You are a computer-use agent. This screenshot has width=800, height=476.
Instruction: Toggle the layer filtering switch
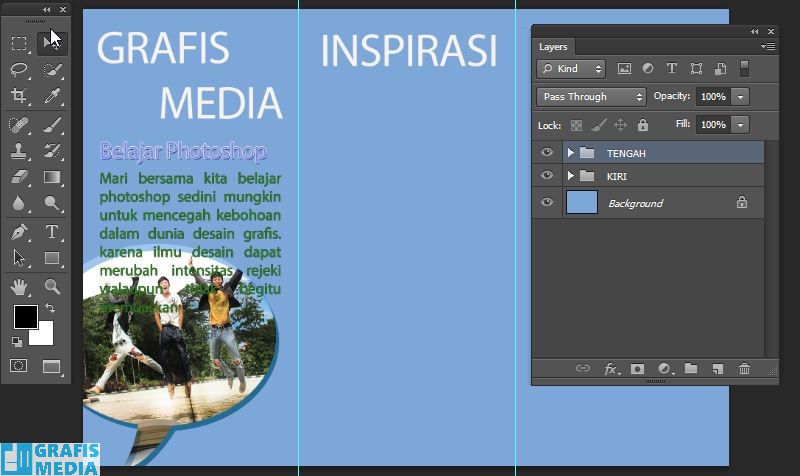click(744, 69)
